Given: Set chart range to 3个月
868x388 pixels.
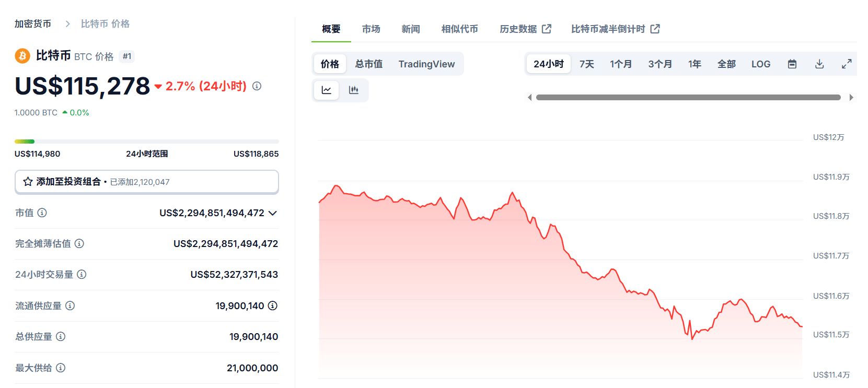Looking at the screenshot, I should click(660, 64).
